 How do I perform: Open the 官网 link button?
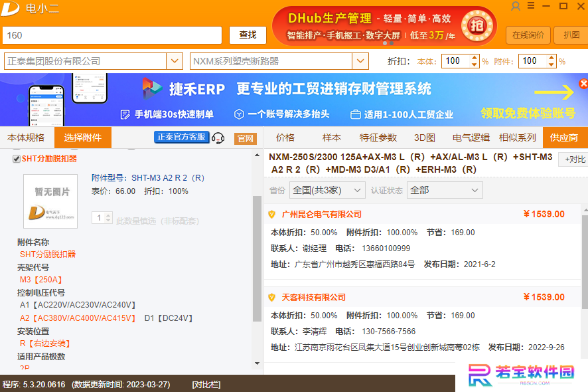(246, 139)
